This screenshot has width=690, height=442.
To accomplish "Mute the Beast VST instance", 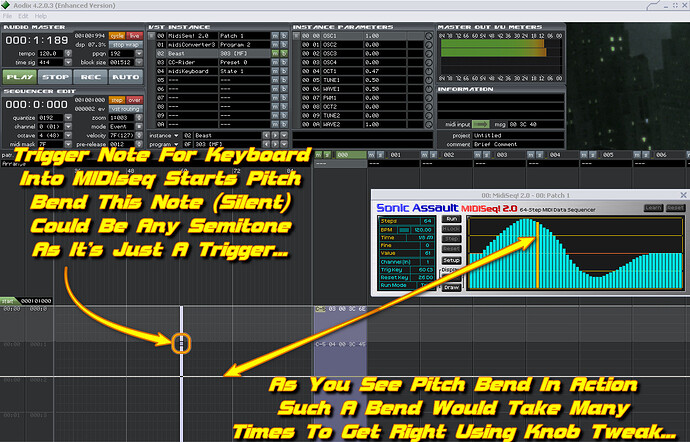I will pyautogui.click(x=275, y=54).
